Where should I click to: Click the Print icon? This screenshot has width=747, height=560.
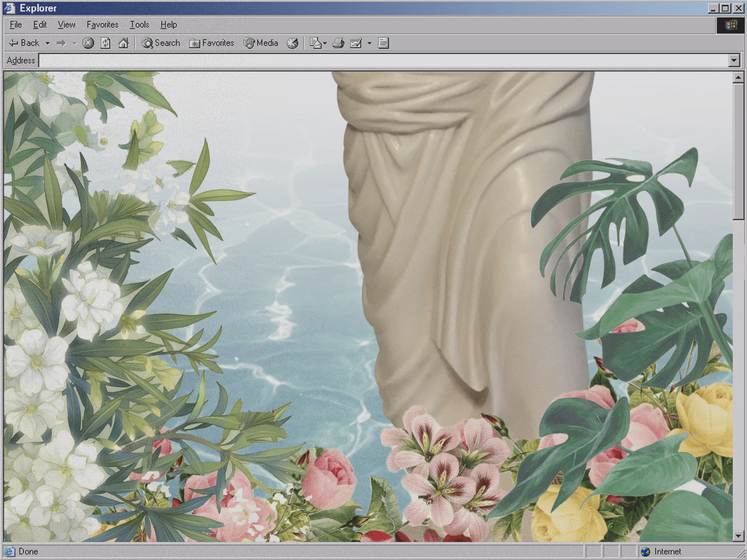[x=338, y=43]
